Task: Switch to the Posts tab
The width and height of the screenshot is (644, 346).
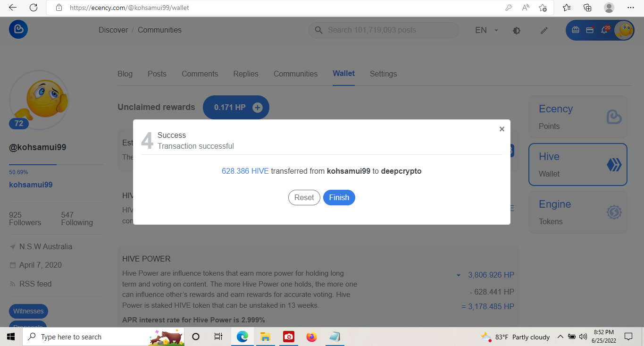Action: click(157, 74)
